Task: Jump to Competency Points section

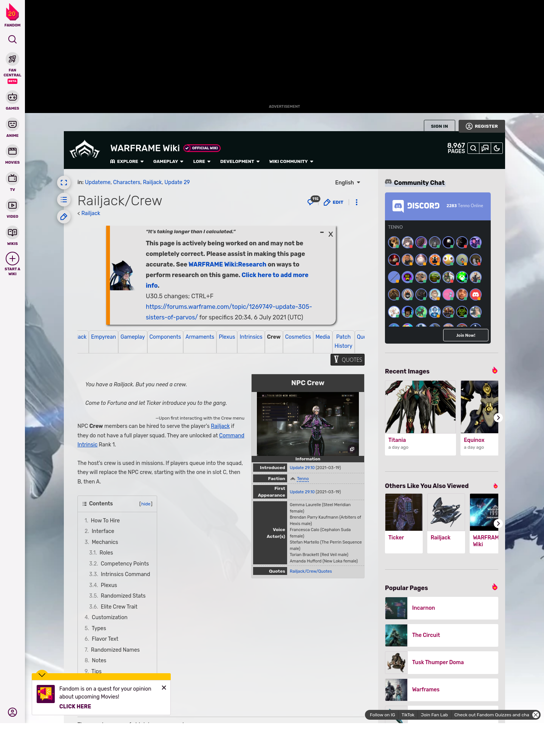Action: tap(125, 564)
